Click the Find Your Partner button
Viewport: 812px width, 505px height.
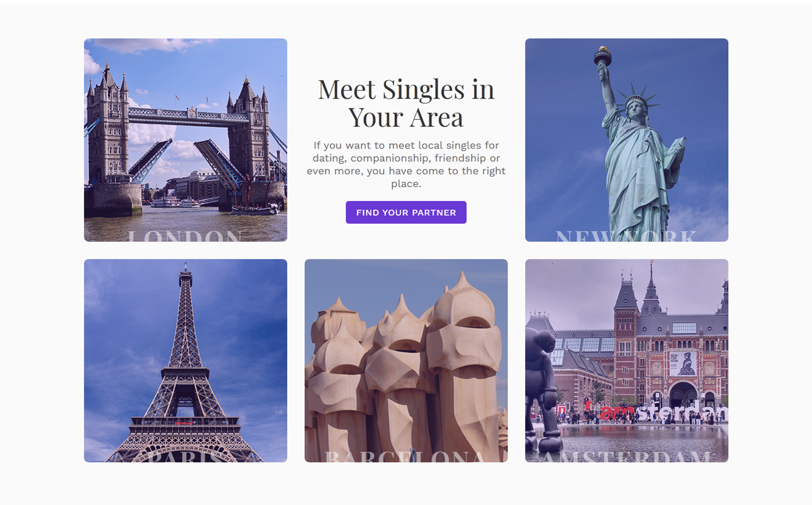point(406,213)
